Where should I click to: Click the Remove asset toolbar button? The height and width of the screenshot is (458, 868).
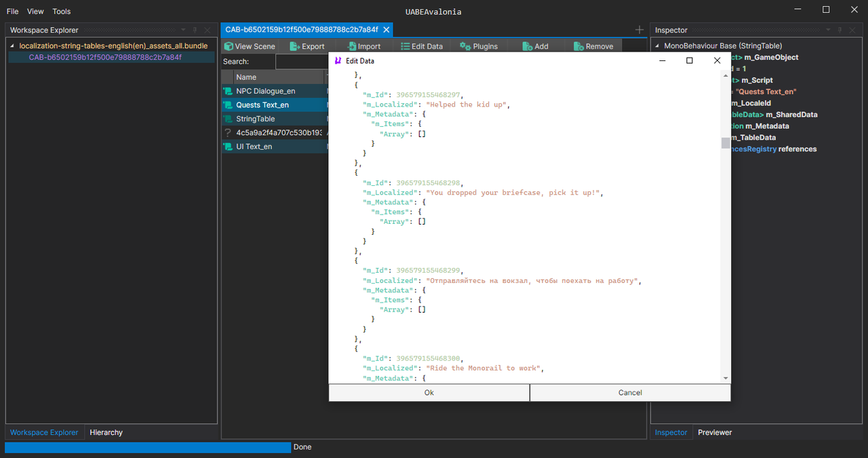tap(593, 46)
